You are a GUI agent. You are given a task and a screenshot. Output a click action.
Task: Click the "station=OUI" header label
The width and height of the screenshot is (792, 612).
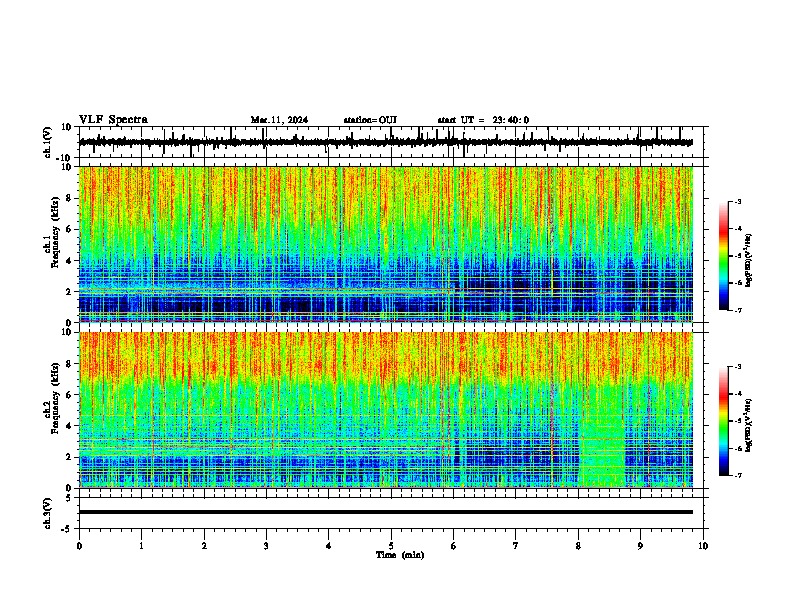(x=370, y=120)
